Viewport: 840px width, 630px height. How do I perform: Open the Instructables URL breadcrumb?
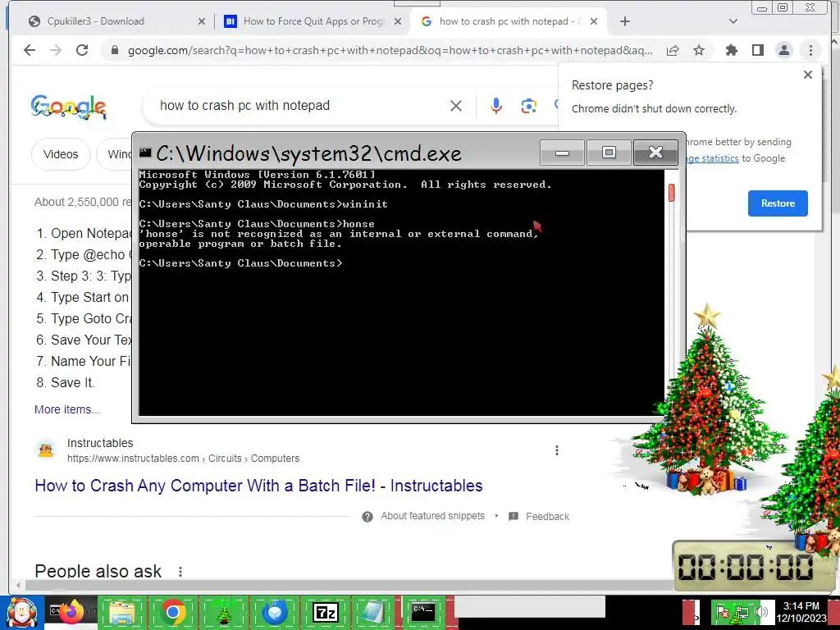pyautogui.click(x=183, y=459)
